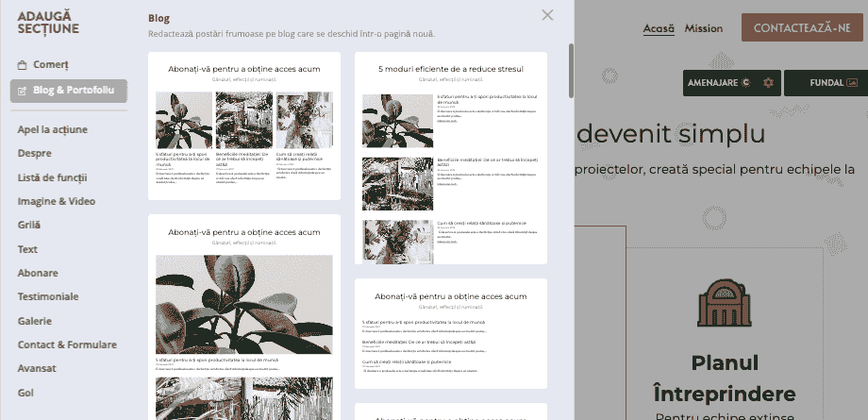Close the Add Section panel with X
The image size is (868, 420).
[x=547, y=15]
